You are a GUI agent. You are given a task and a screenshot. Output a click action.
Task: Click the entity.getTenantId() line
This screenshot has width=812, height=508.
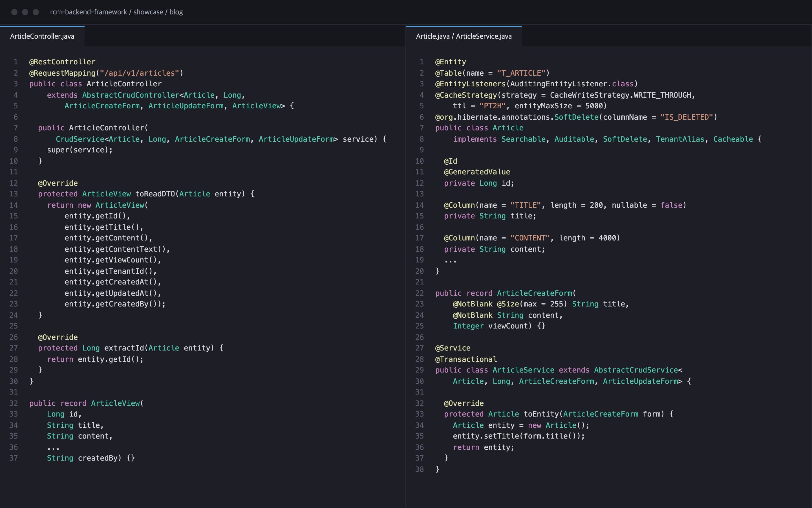point(111,271)
